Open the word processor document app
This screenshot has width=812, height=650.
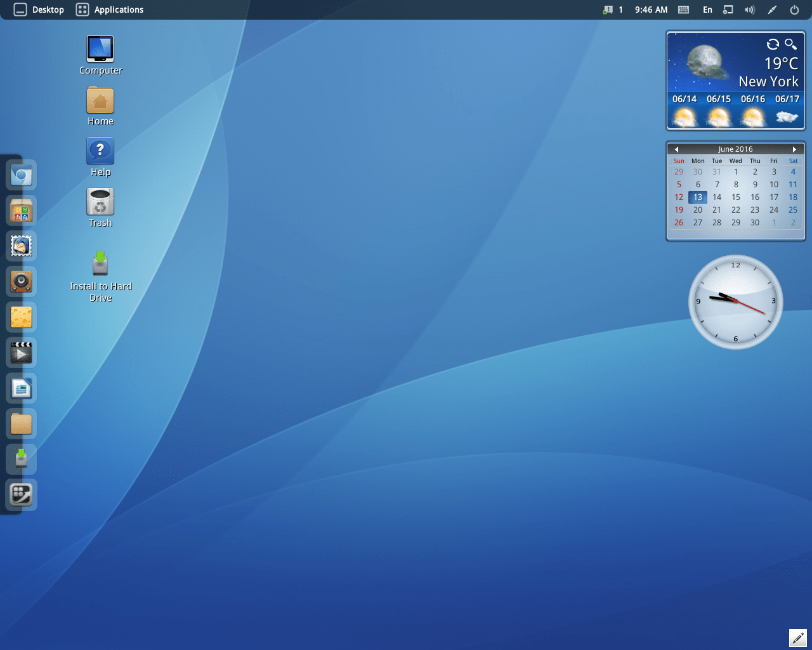pos(21,388)
